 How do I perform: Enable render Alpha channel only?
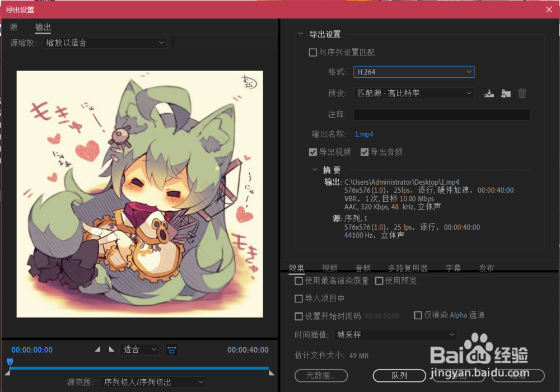point(418,315)
